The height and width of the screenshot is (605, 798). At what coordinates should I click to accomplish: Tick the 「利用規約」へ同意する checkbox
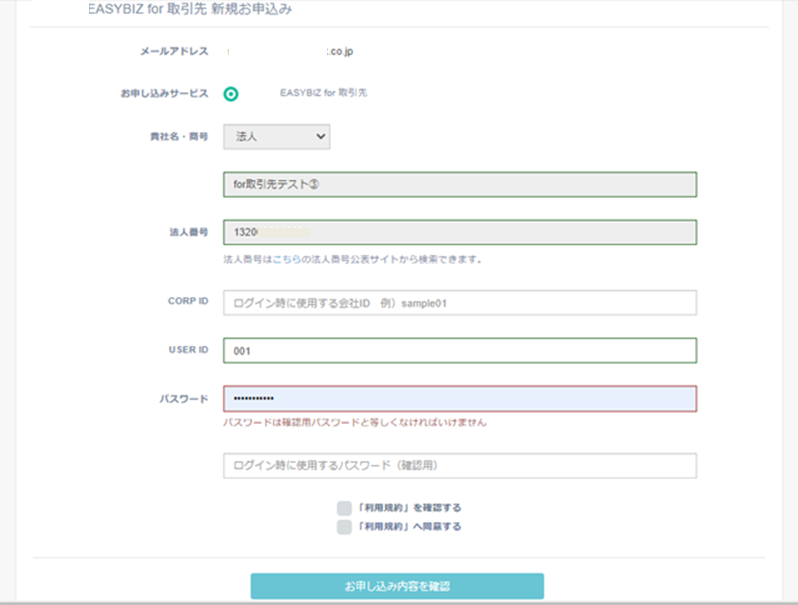pos(345,526)
